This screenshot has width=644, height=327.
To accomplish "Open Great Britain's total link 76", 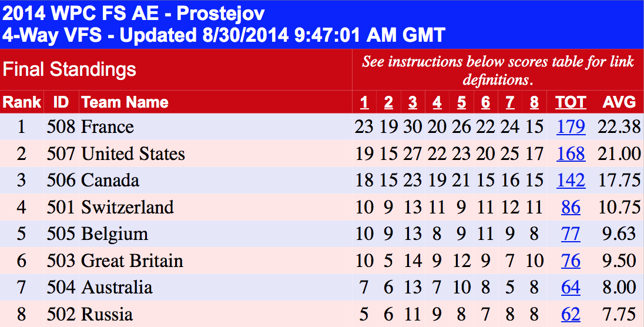I will 571,261.
